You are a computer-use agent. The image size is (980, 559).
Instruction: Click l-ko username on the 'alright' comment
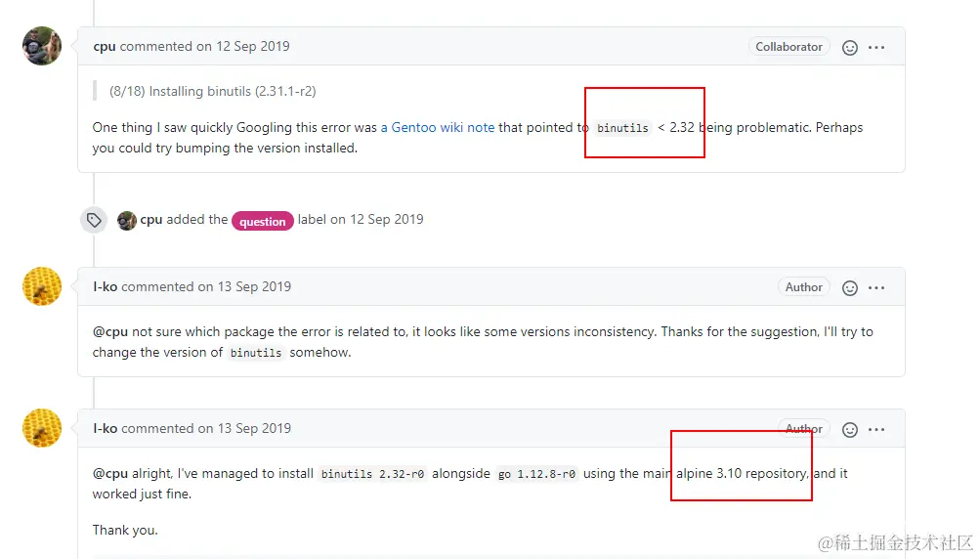pyautogui.click(x=105, y=428)
